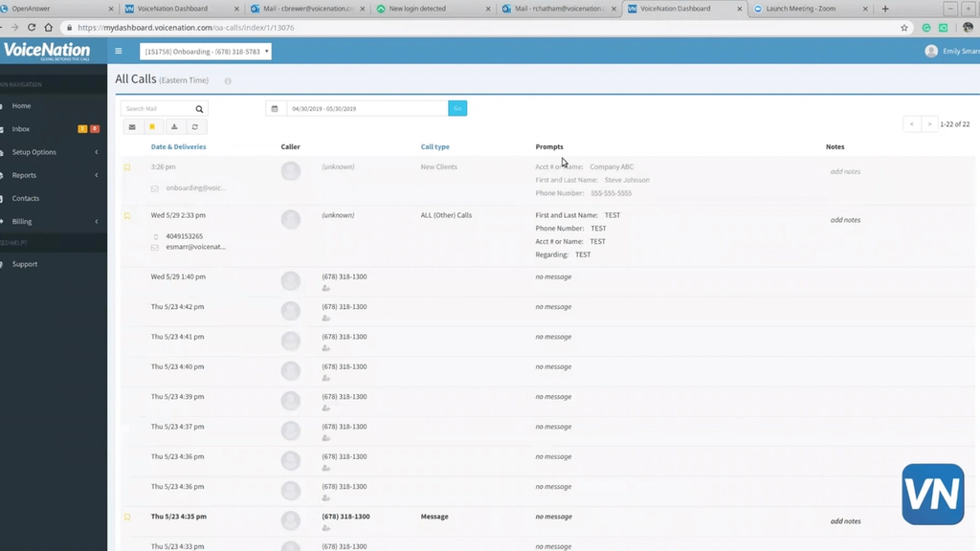Click the browser home button
Screen dimensions: 980x551
48,28
